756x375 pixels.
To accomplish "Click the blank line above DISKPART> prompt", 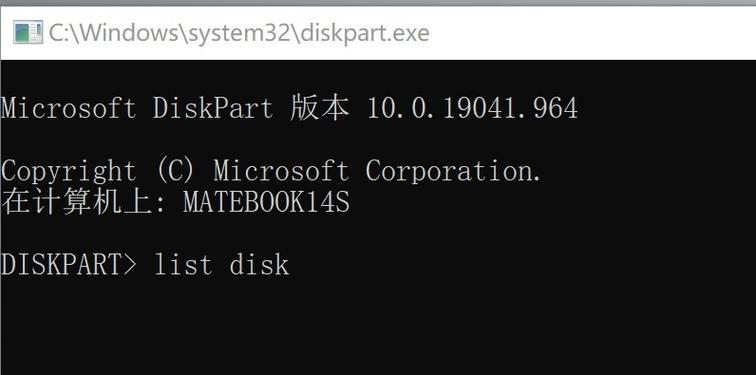I will [378, 234].
